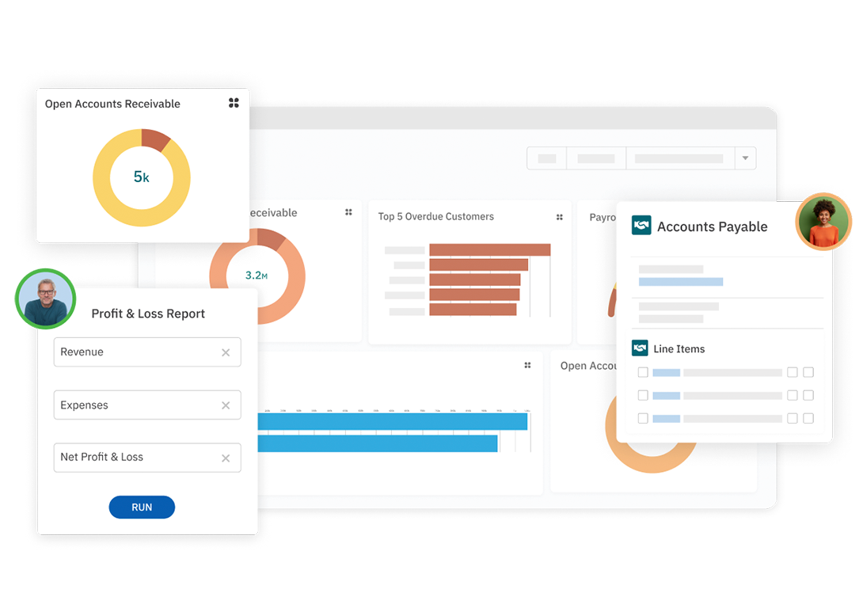Click the Accounts Payable handshake icon
Image resolution: width=863 pixels, height=616 pixels.
coord(641,225)
